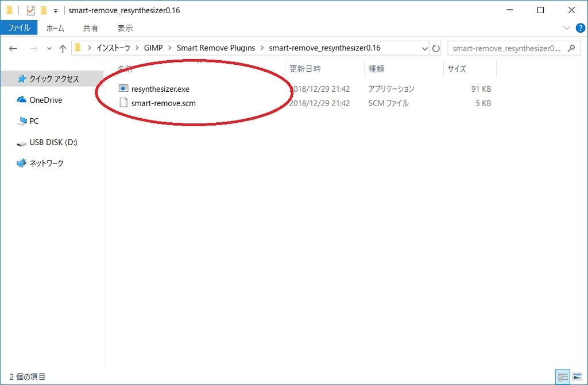Select the resynthesizer.exe file

tap(160, 89)
